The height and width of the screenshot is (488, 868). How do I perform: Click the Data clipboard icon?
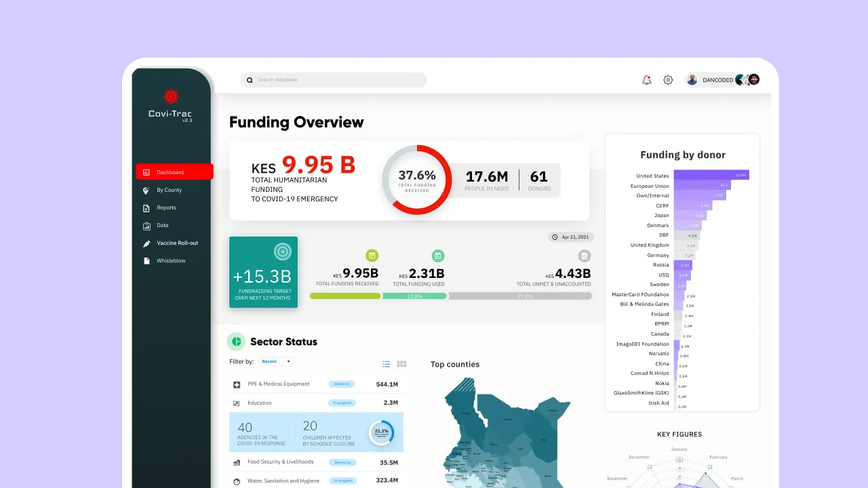146,226
